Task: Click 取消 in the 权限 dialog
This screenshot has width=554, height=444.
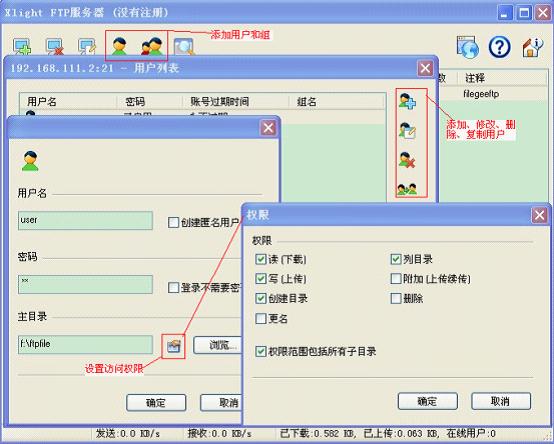Action: [501, 401]
